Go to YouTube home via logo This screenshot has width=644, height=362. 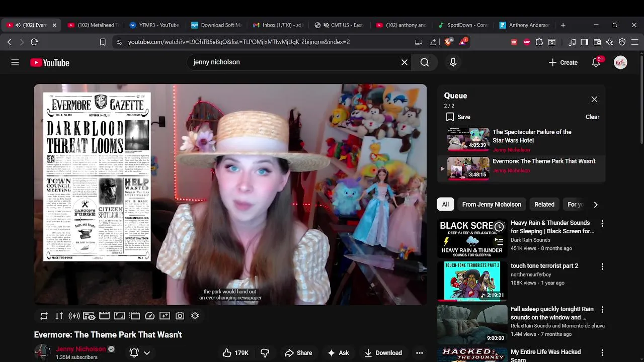pos(50,62)
